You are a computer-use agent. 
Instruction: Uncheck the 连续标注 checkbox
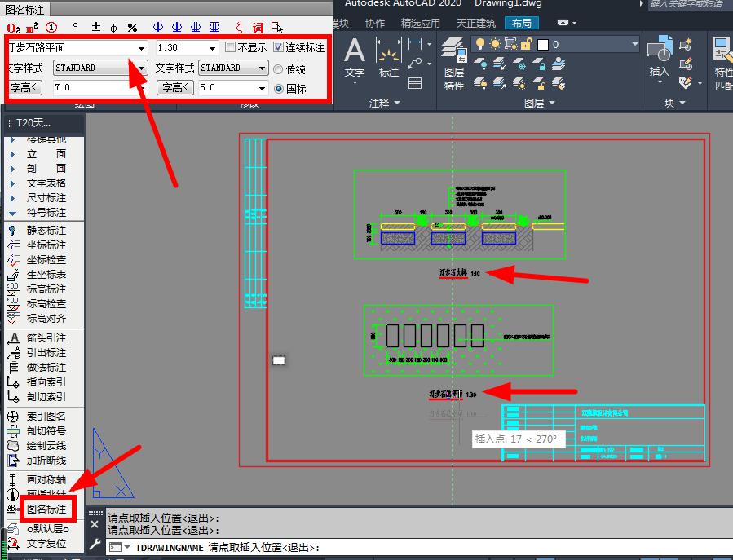(279, 48)
